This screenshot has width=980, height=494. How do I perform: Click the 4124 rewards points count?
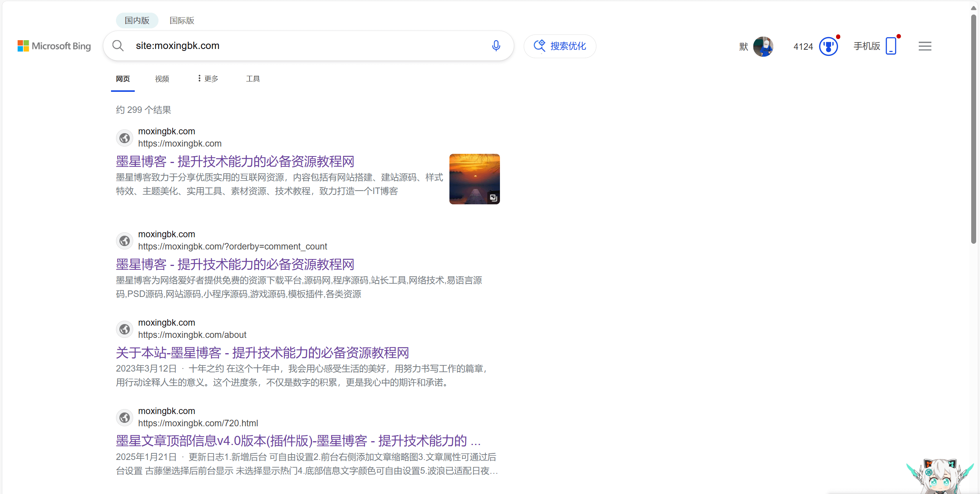(x=803, y=47)
